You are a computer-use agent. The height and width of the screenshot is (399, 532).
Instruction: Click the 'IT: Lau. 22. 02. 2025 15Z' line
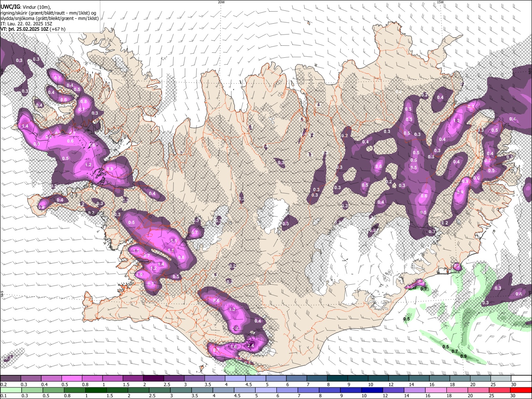[x=27, y=24]
